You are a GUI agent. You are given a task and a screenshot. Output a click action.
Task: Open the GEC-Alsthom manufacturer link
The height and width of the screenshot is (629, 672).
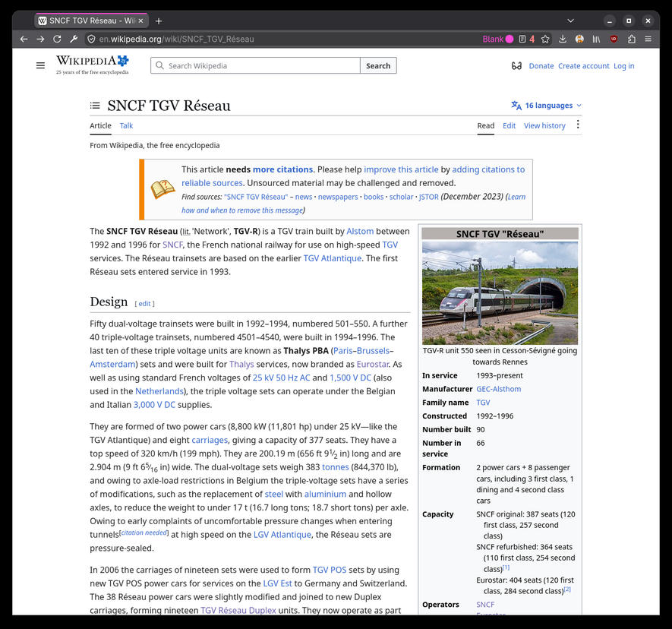click(x=498, y=389)
